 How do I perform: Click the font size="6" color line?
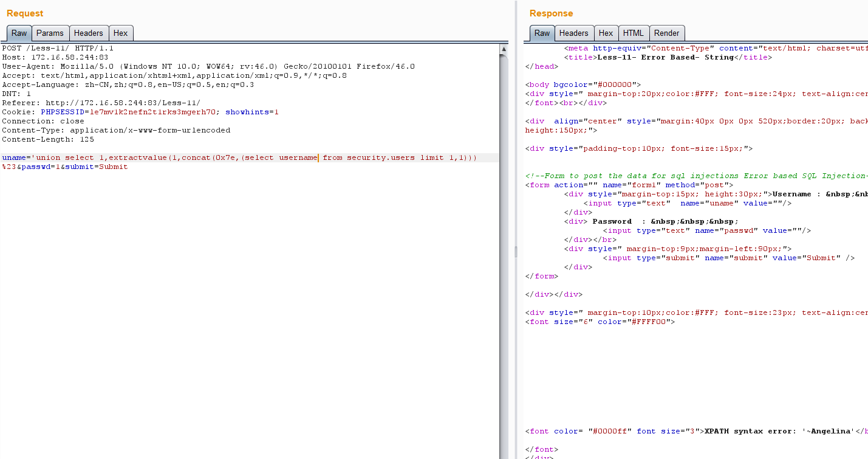click(x=600, y=322)
